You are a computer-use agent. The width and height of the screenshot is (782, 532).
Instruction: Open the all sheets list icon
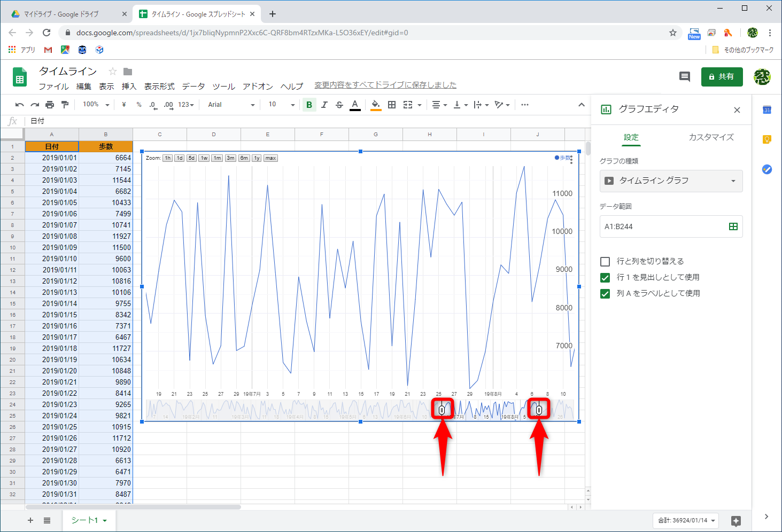tap(47, 520)
